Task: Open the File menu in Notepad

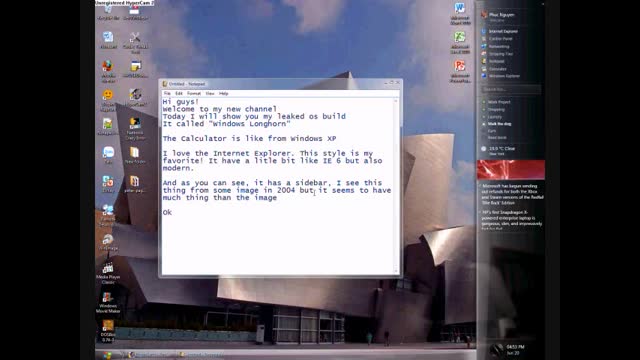Action: [167, 93]
